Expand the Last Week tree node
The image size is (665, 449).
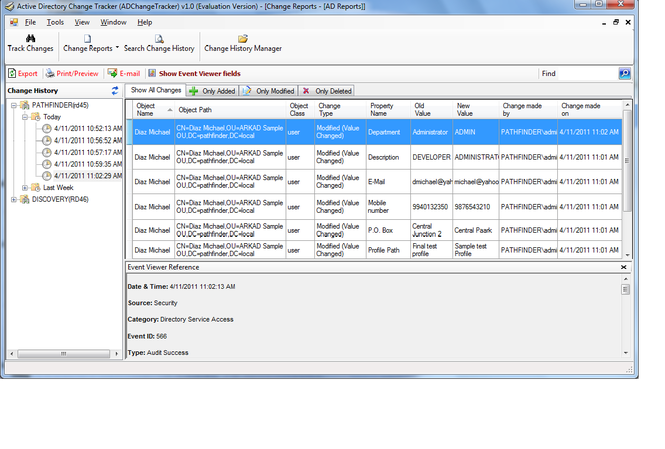tap(25, 187)
